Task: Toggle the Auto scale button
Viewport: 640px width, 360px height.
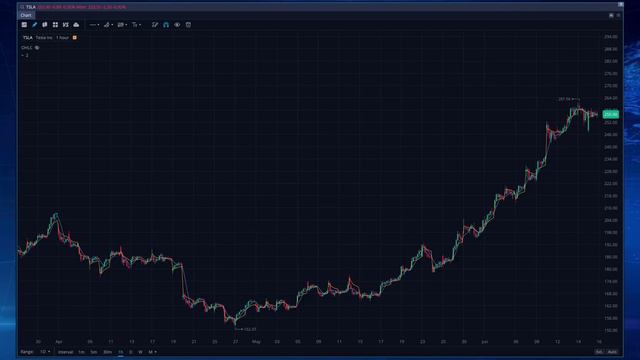Action: (612, 352)
